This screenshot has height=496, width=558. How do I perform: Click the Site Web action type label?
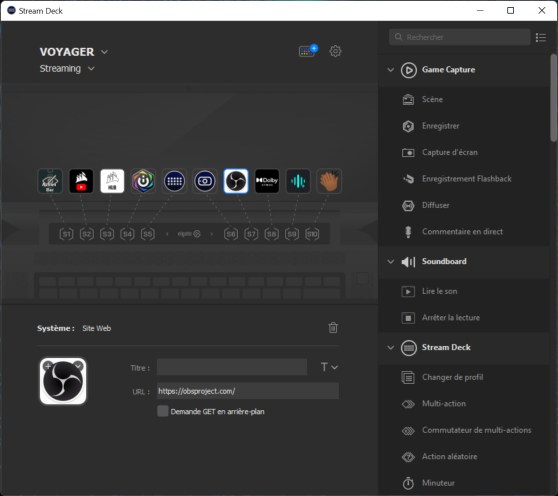coord(96,328)
